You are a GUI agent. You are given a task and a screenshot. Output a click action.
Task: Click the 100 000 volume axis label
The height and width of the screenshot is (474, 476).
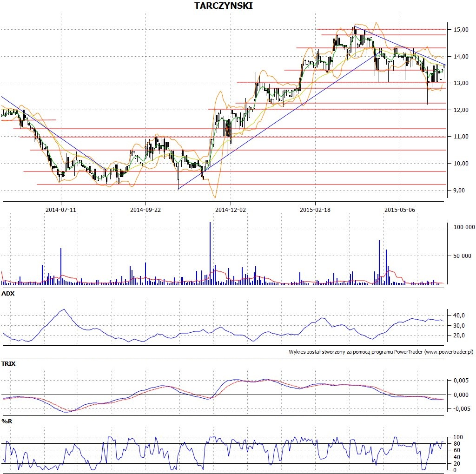[464, 227]
